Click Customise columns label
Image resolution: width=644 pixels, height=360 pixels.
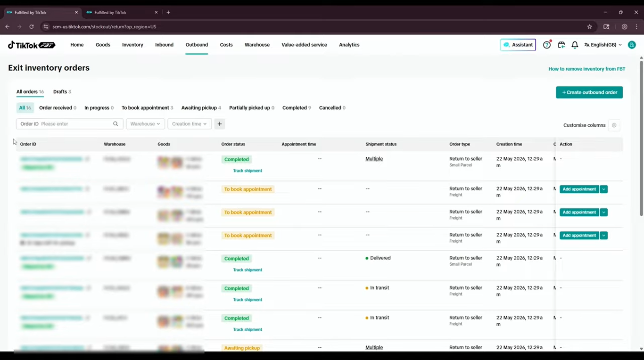tap(584, 125)
